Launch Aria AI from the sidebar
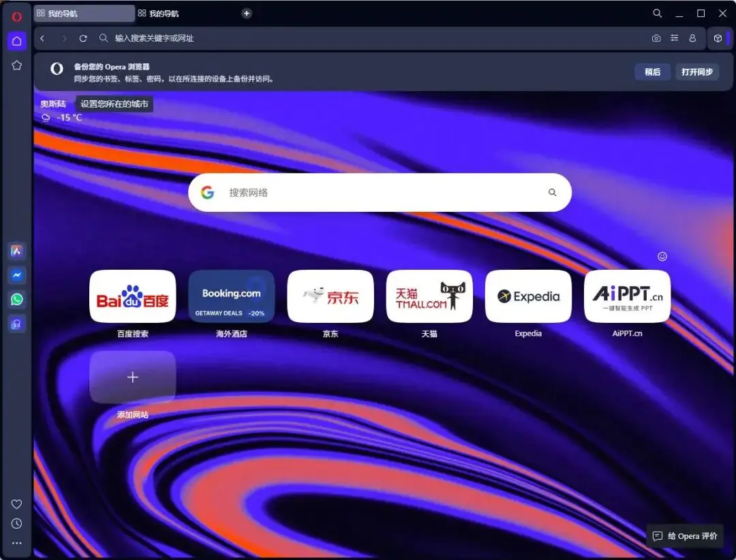This screenshot has width=736, height=560. [x=16, y=251]
